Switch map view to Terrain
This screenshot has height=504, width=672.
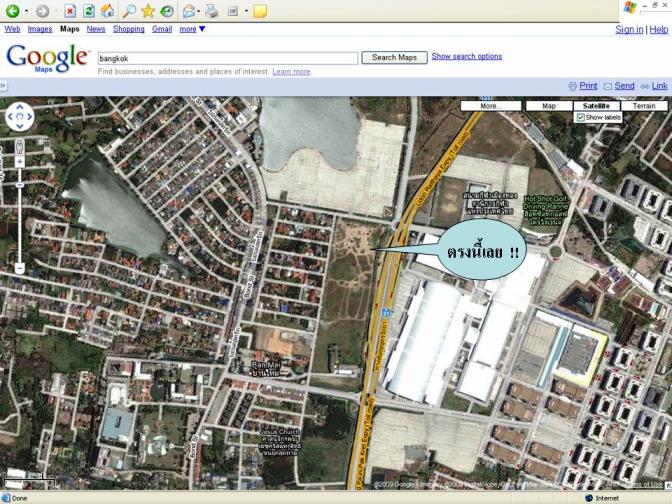tap(643, 105)
